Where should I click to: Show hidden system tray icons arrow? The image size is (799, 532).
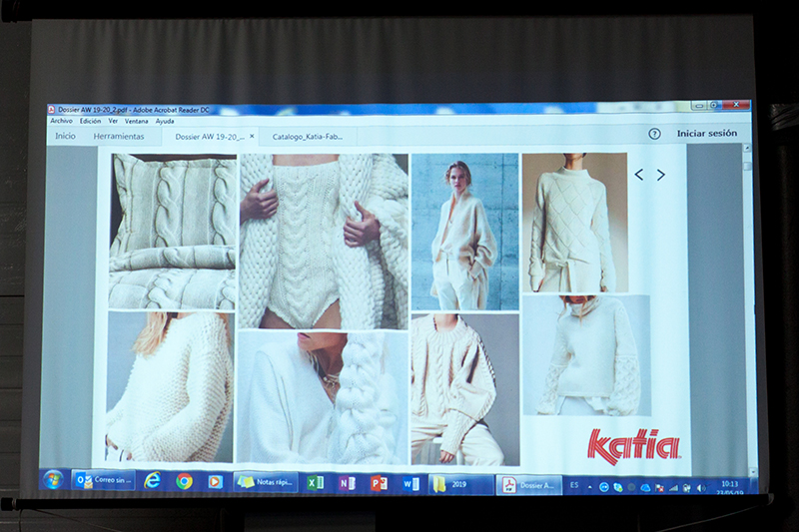pos(589,487)
